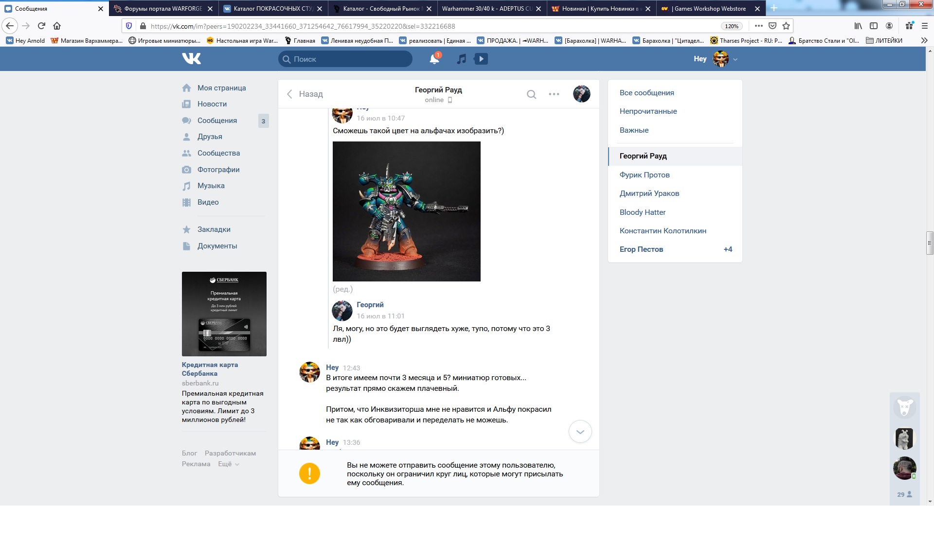
Task: Open chat with Дмитрий Ураков
Action: [675, 193]
